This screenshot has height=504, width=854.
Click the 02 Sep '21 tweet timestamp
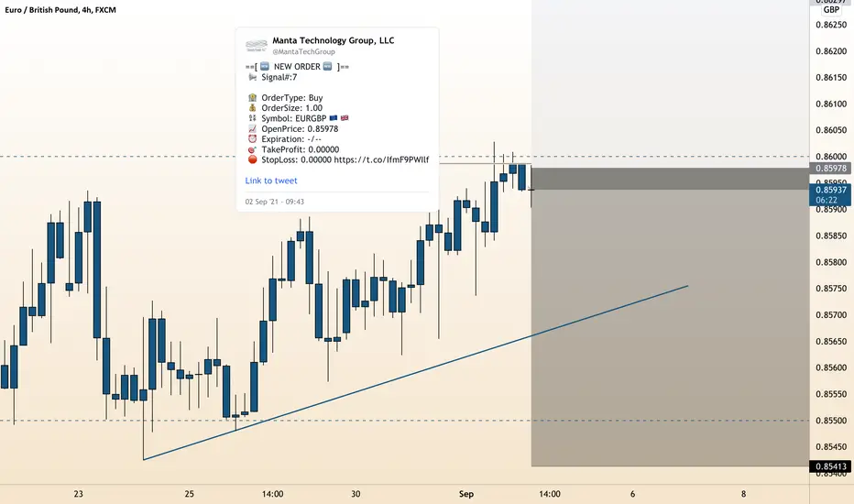(275, 202)
